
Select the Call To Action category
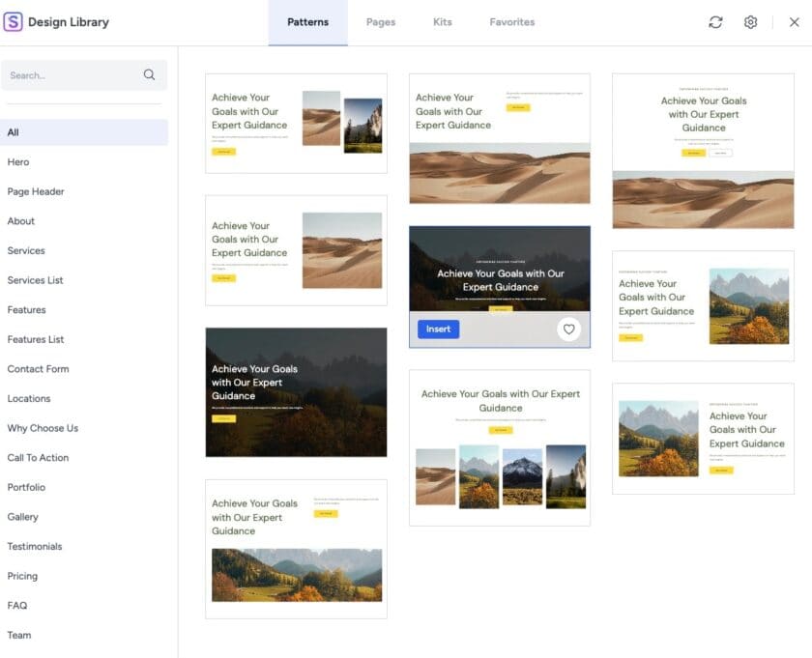tap(38, 458)
